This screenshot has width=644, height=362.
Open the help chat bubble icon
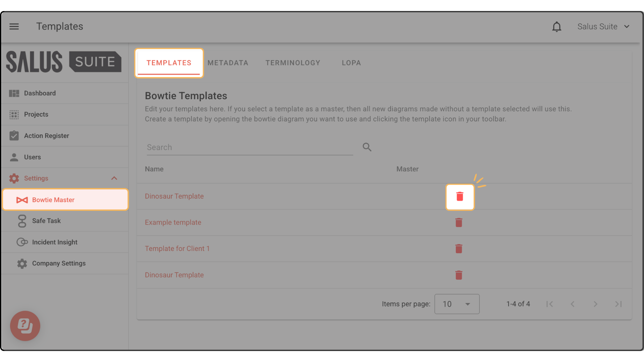(x=25, y=326)
